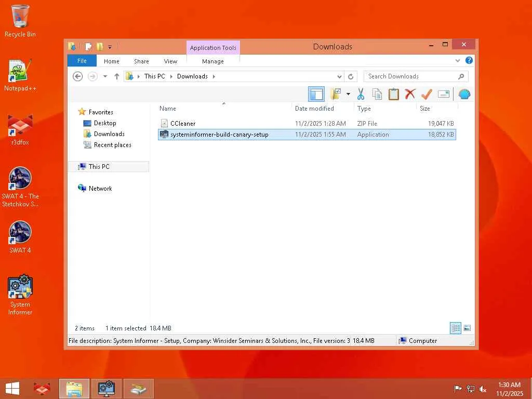Viewport: 532px width, 399px height.
Task: Expand the arrow after This PC breadcrumb
Action: 171,76
